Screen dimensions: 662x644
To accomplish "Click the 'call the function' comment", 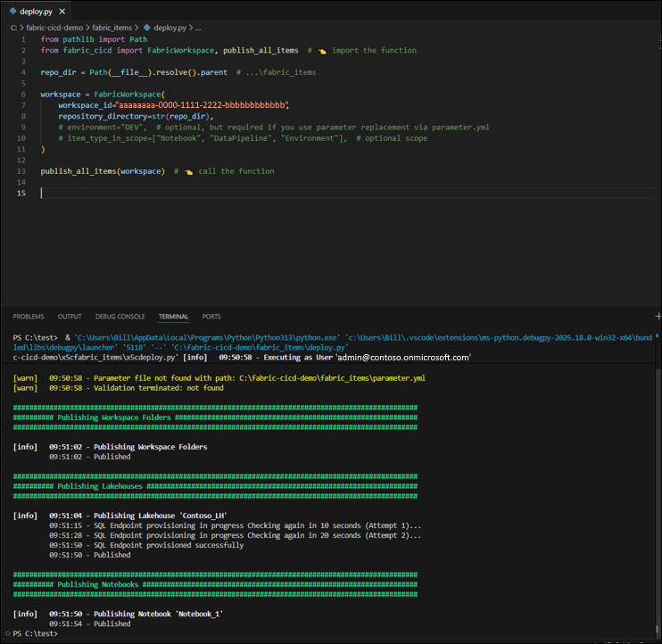I will [x=236, y=171].
